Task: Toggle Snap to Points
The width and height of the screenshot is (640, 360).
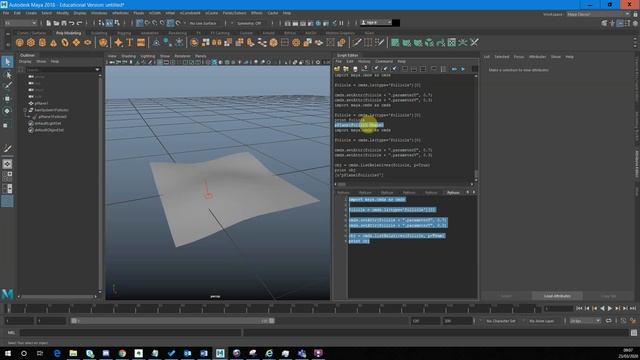Action: 155,23
